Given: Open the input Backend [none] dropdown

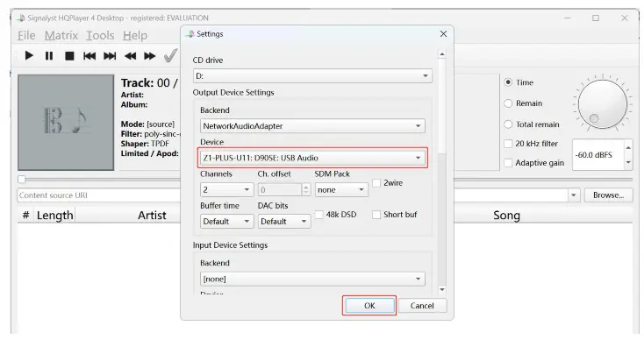Looking at the screenshot, I should (x=312, y=279).
